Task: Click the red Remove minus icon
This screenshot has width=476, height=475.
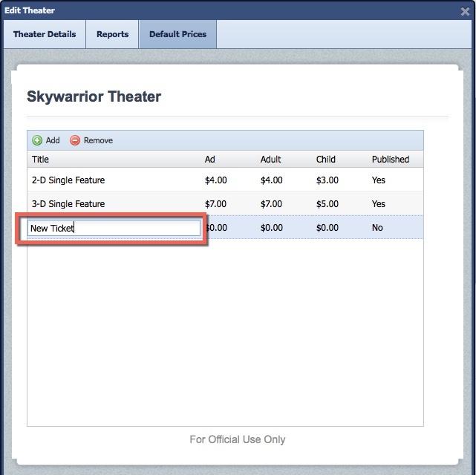Action: pos(74,140)
